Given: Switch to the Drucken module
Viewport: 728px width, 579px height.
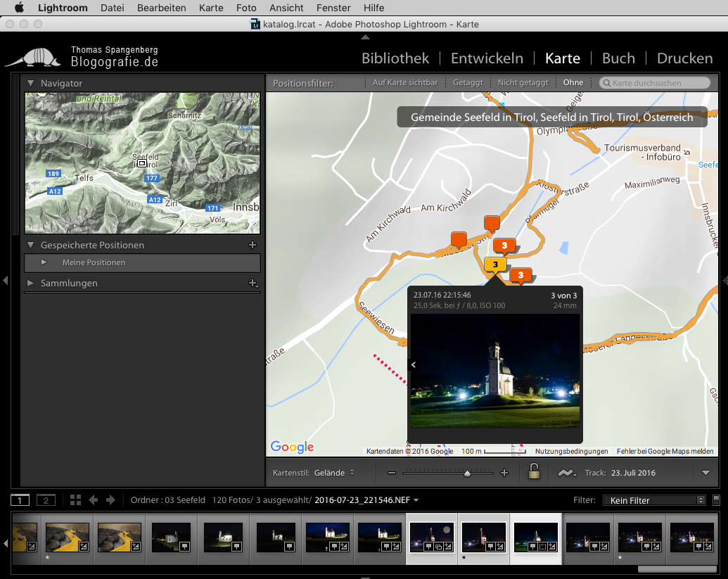Looking at the screenshot, I should point(685,58).
